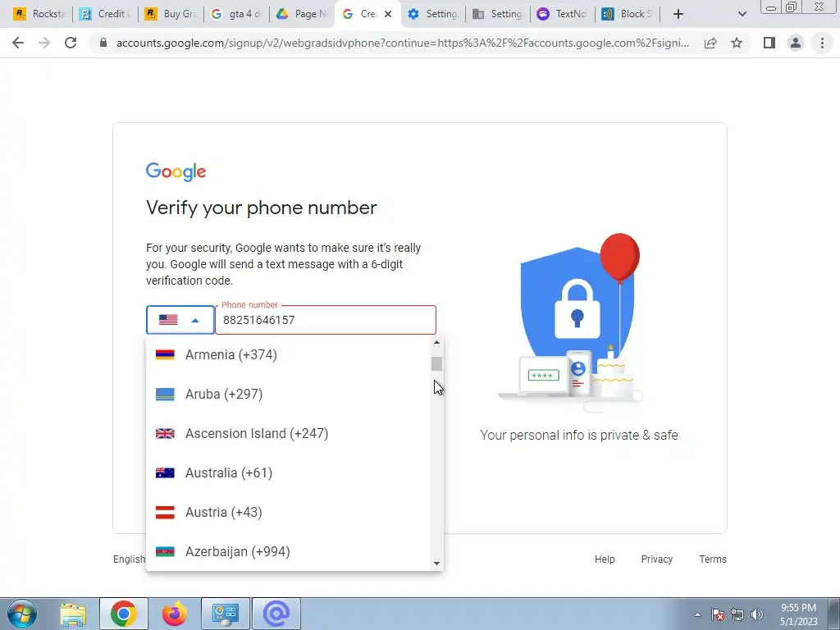Open the tab search chevron
The width and height of the screenshot is (840, 630).
pos(742,14)
